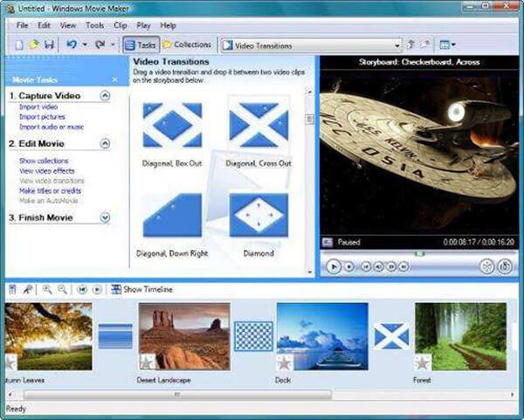Image resolution: width=524 pixels, height=420 pixels.
Task: Click transitions list scroll down arrow
Action: pos(310,272)
